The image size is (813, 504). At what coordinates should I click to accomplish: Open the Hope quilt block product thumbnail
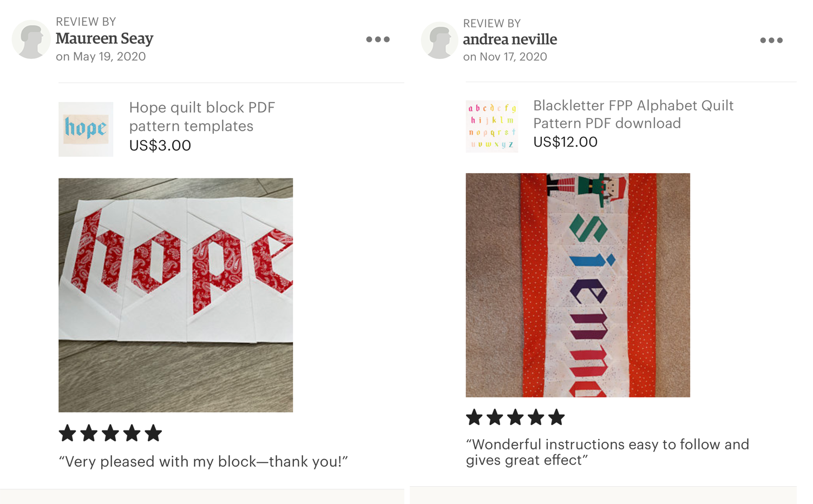coord(86,129)
